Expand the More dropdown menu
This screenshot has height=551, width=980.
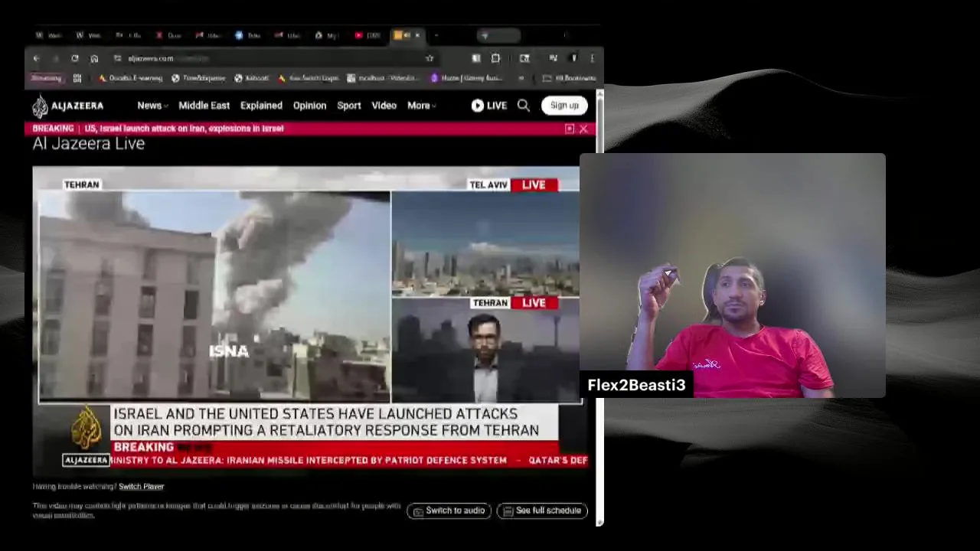click(x=422, y=106)
